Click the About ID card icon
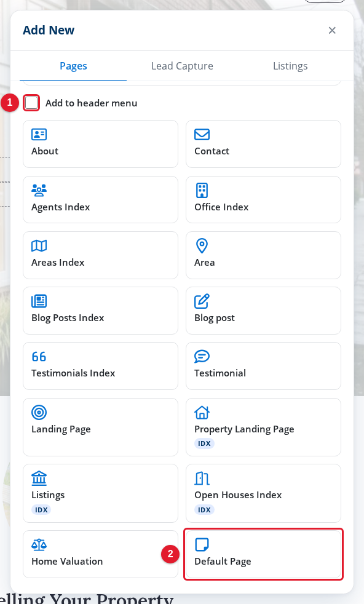Viewport: 364px width, 604px height. point(39,135)
